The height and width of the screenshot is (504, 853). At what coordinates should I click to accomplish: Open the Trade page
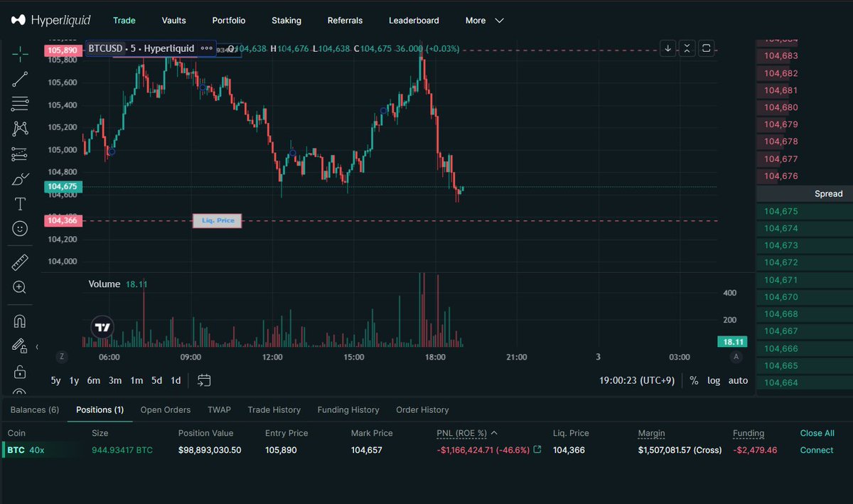124,21
